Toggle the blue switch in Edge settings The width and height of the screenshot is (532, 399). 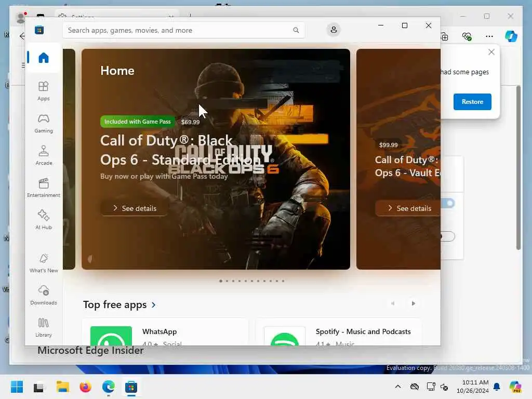448,203
